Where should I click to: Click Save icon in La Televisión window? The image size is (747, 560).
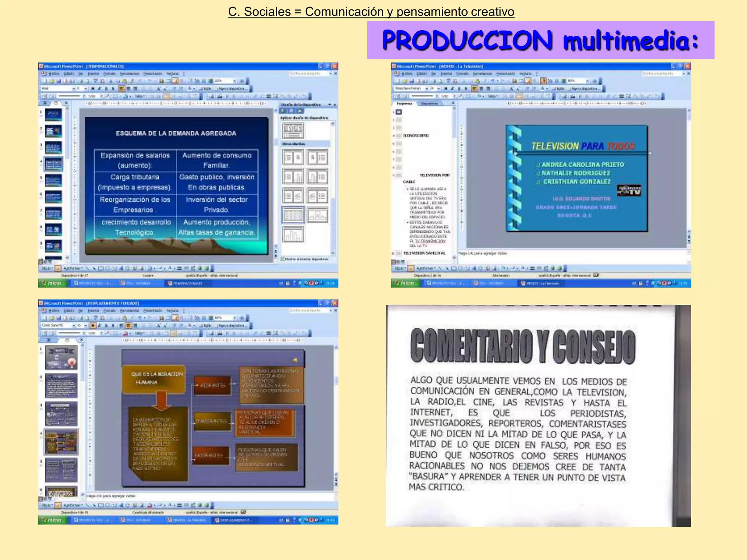(x=411, y=81)
